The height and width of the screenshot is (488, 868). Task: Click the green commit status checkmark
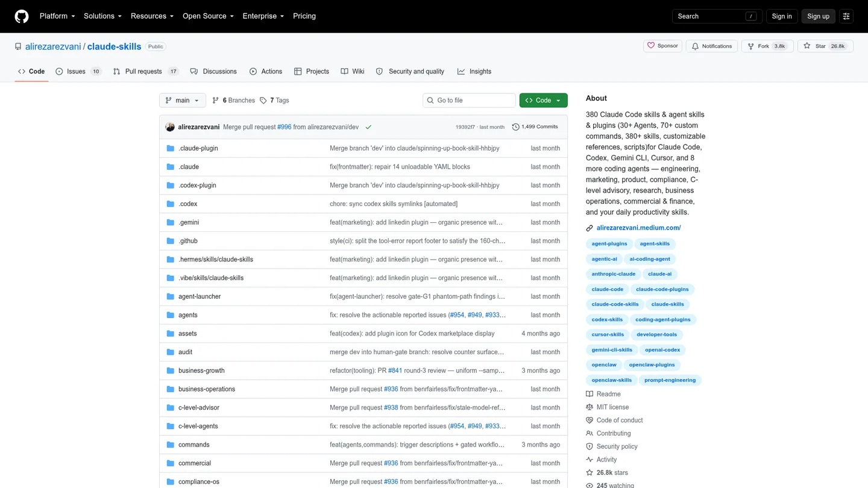click(x=368, y=127)
